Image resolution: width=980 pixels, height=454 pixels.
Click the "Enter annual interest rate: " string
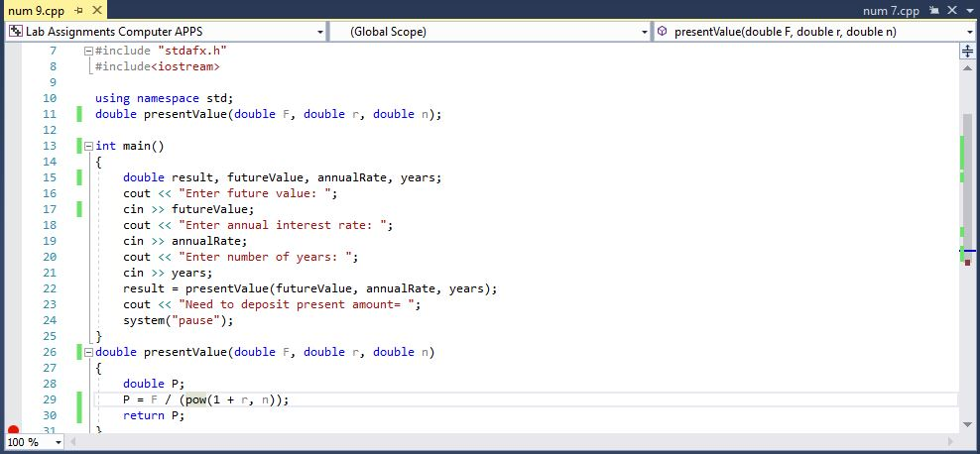click(283, 225)
